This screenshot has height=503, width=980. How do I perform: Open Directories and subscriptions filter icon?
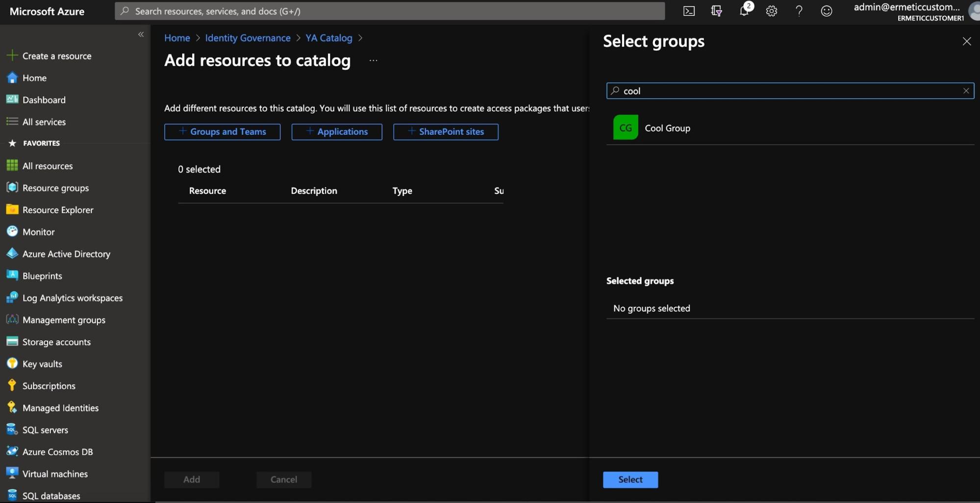click(716, 11)
